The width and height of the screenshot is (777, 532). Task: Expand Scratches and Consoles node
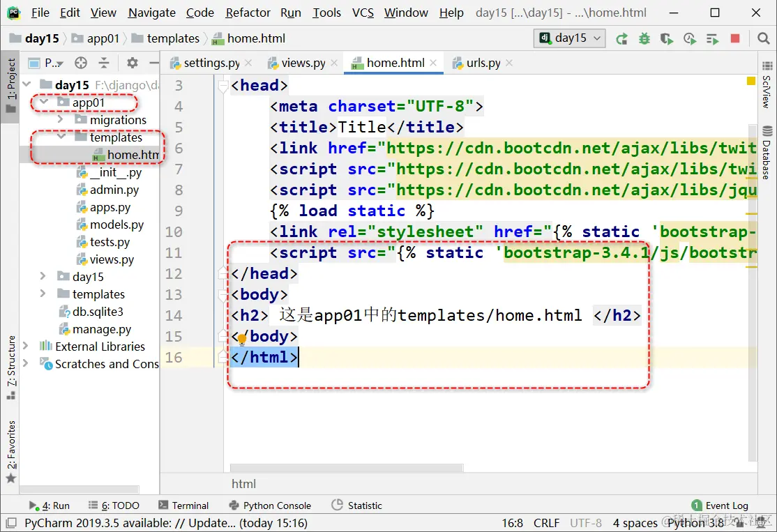26,363
